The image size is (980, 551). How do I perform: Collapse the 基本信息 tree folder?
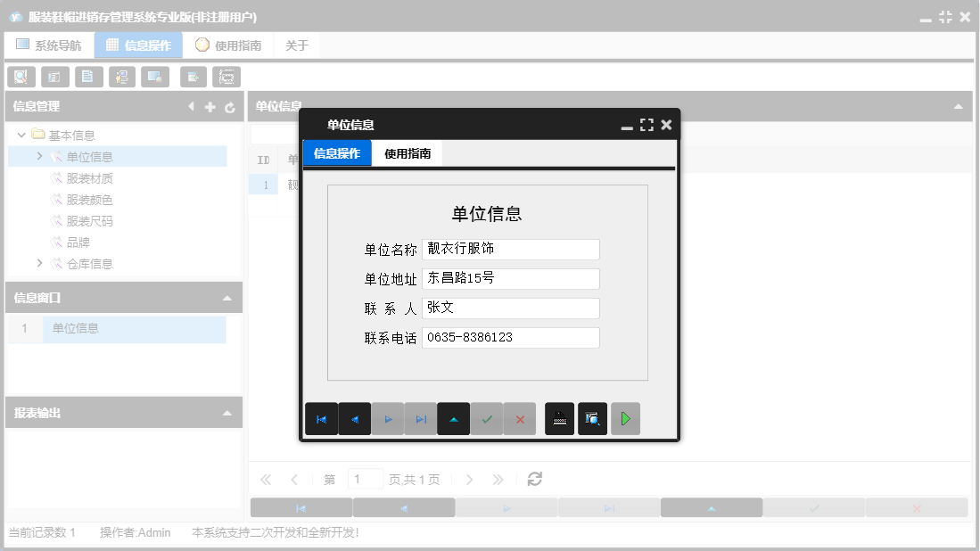coord(21,136)
